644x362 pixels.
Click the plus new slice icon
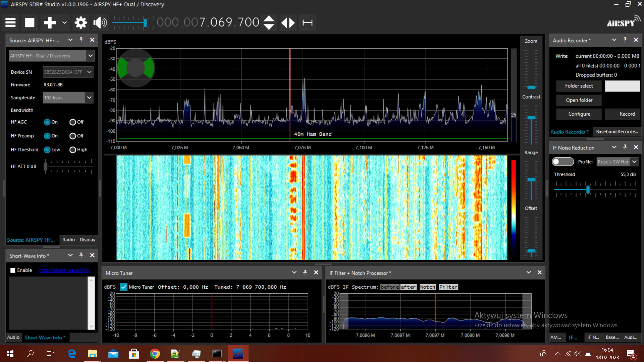(x=50, y=22)
